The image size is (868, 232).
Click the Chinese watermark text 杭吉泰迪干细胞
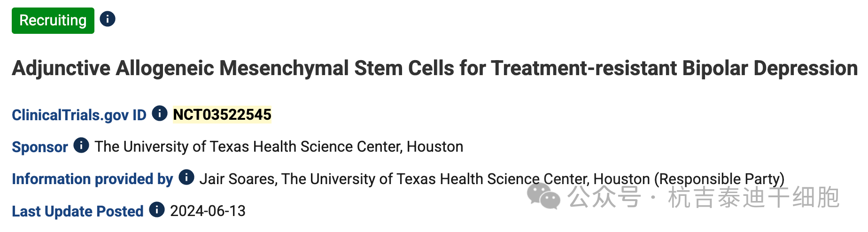753,197
